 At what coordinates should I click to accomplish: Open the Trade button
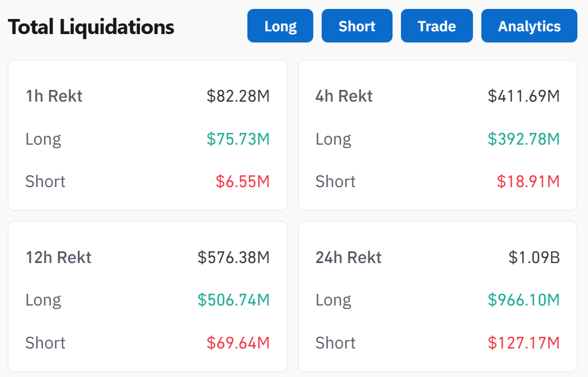click(x=437, y=26)
